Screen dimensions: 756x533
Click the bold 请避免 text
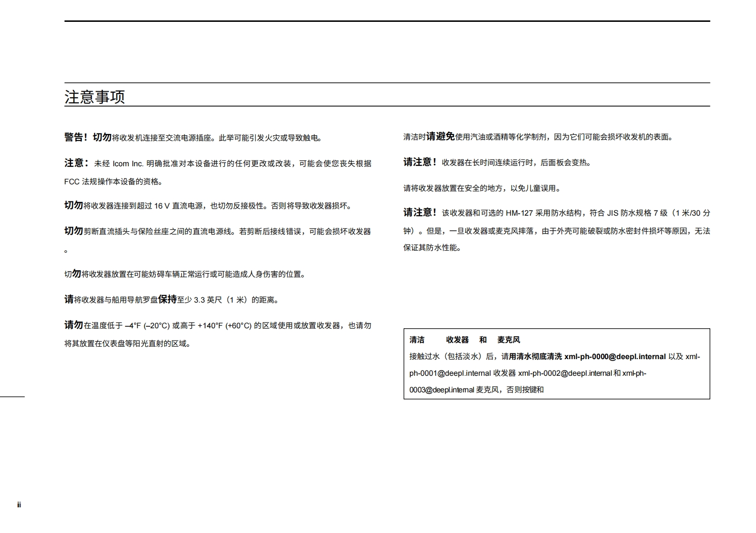440,137
